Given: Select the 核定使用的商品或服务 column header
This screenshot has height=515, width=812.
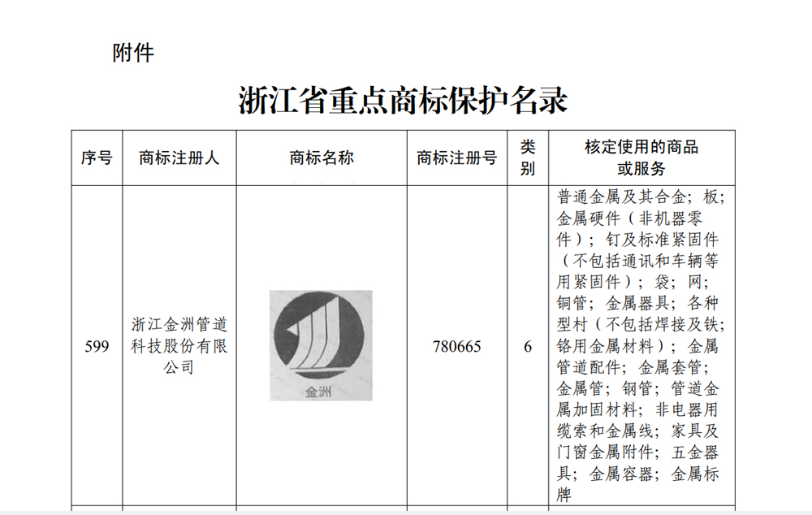Looking at the screenshot, I should tap(641, 158).
